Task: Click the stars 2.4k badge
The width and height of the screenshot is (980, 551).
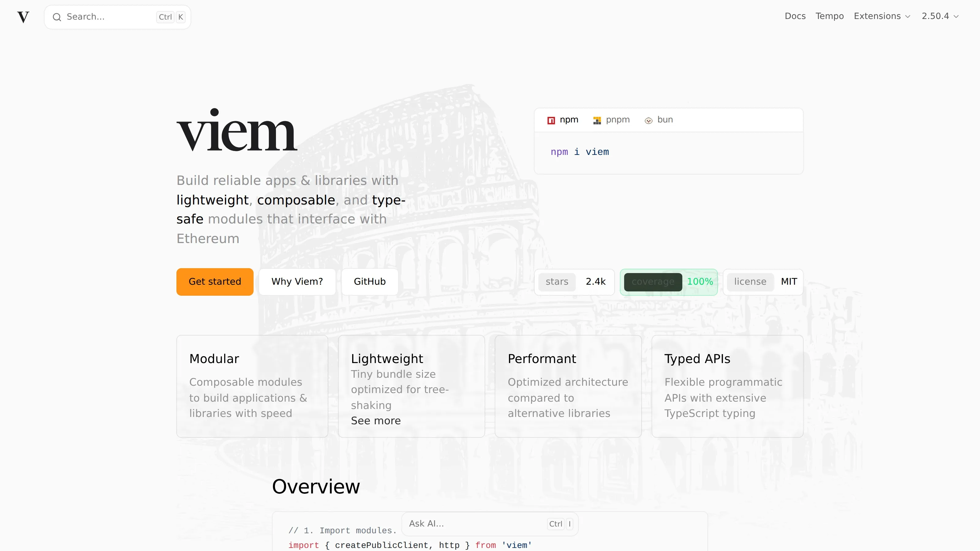Action: 575,282
